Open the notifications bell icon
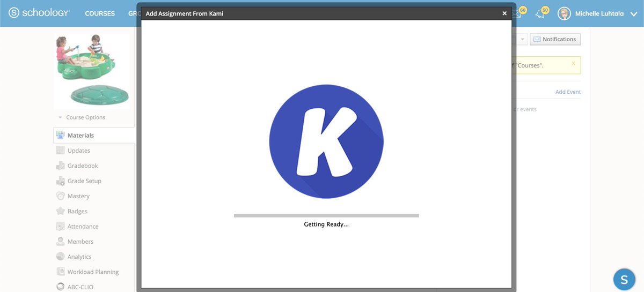Viewport: 644px width, 292px height. [540, 14]
